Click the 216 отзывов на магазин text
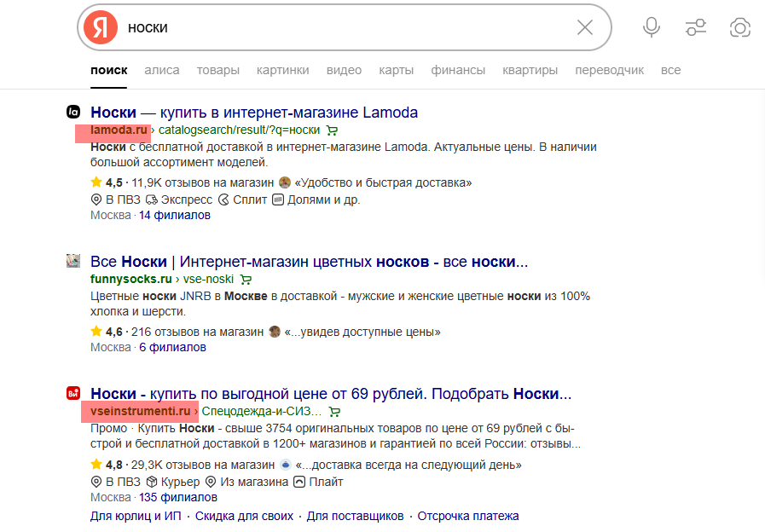 (198, 332)
